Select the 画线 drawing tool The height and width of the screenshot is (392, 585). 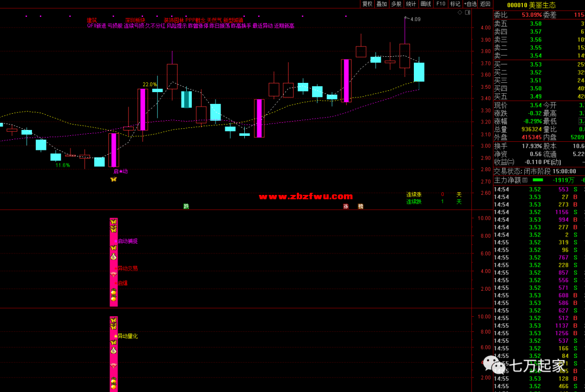426,4
